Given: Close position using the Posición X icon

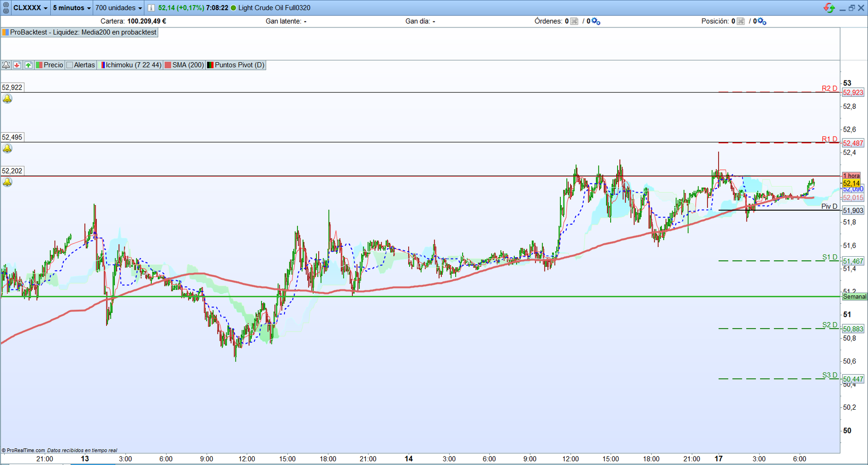Looking at the screenshot, I should (740, 21).
